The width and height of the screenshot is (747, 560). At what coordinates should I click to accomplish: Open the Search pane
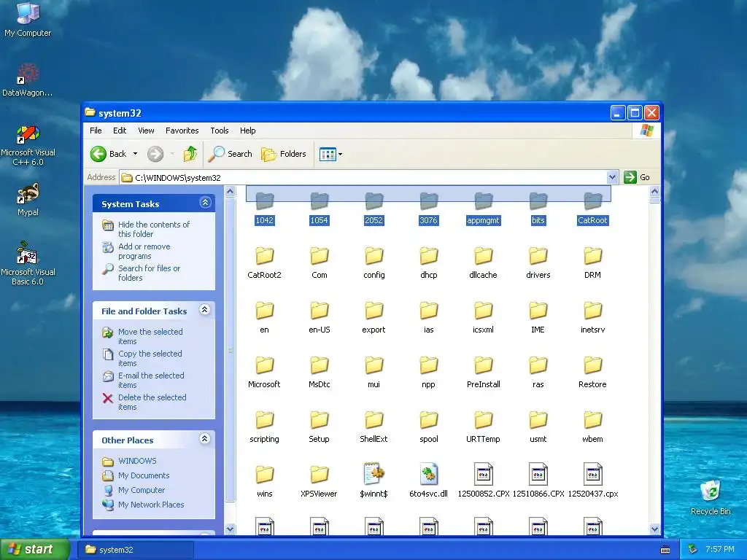point(230,154)
